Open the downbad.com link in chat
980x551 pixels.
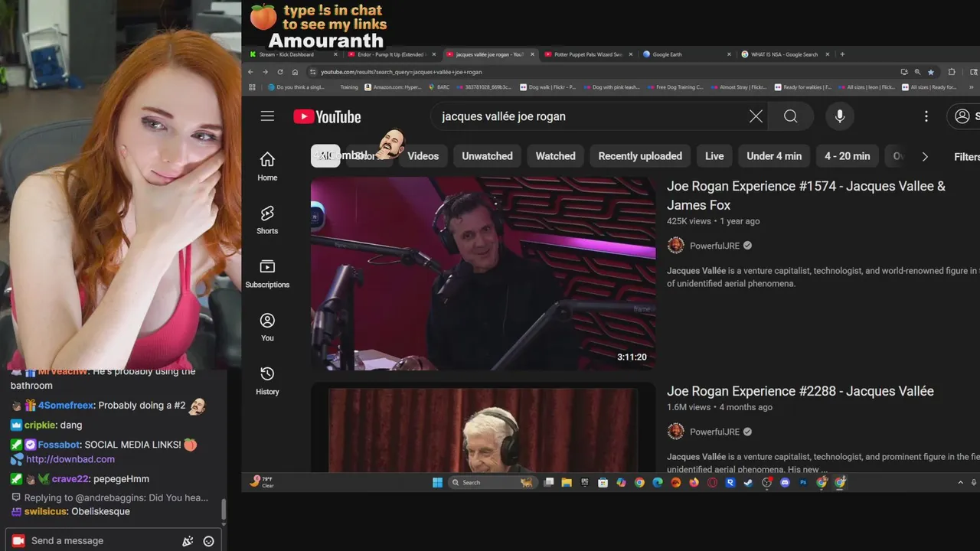click(70, 459)
